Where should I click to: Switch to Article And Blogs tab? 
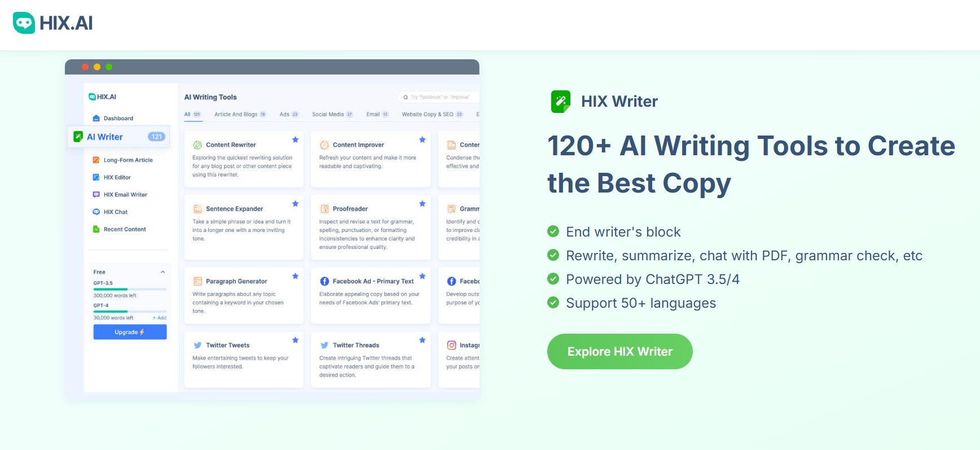[240, 114]
